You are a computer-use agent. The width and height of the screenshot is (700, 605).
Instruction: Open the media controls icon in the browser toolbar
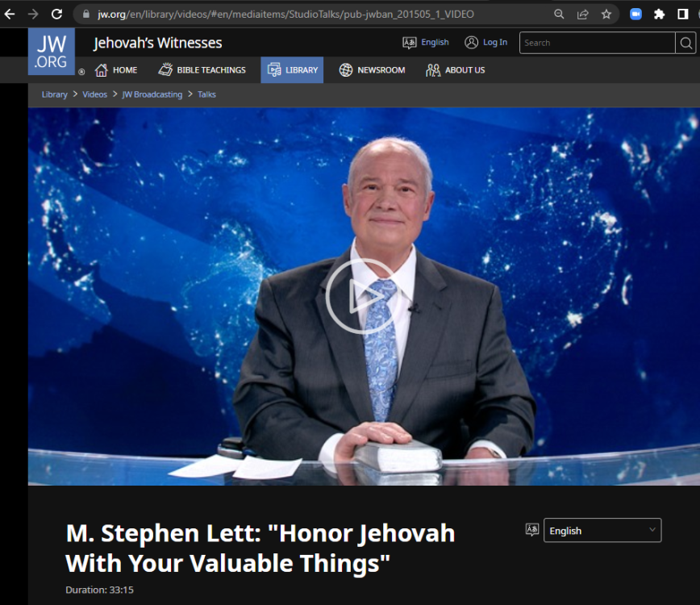[634, 14]
